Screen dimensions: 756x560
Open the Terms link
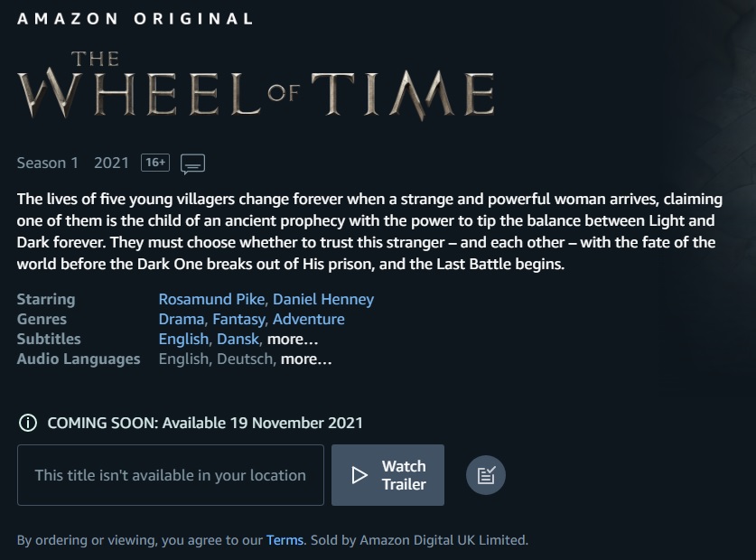pyautogui.click(x=285, y=540)
